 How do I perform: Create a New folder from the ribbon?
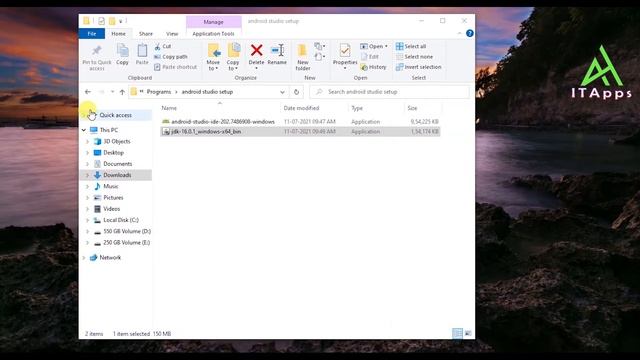[303, 57]
